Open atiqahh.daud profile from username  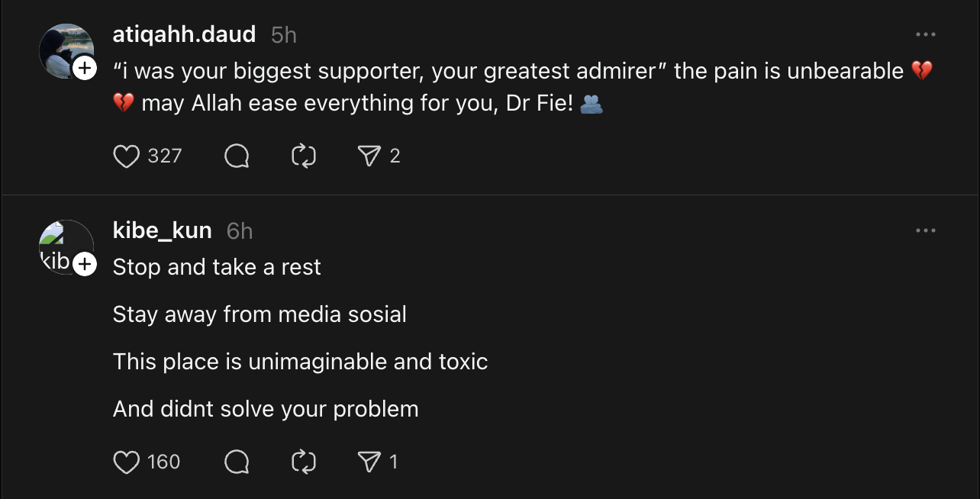tap(184, 34)
